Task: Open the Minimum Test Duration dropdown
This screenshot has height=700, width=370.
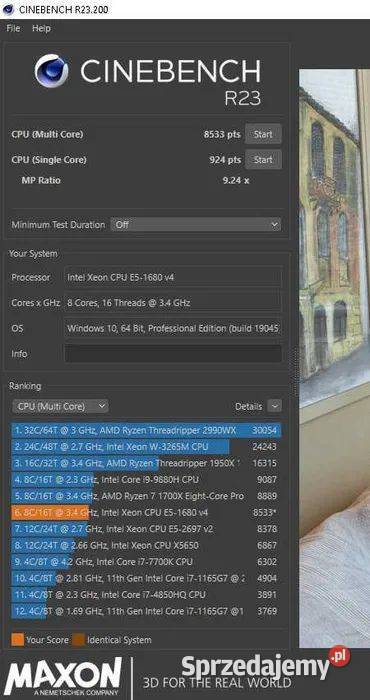Action: click(195, 225)
